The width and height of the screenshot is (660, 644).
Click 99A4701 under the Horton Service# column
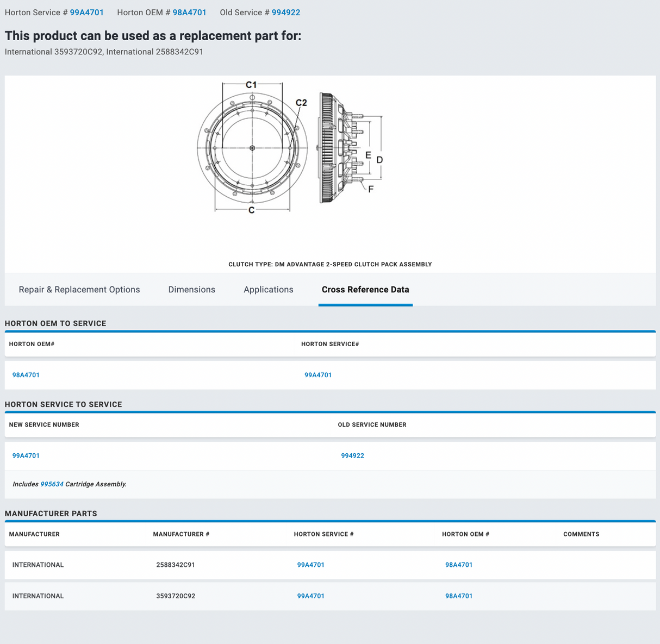click(x=318, y=375)
